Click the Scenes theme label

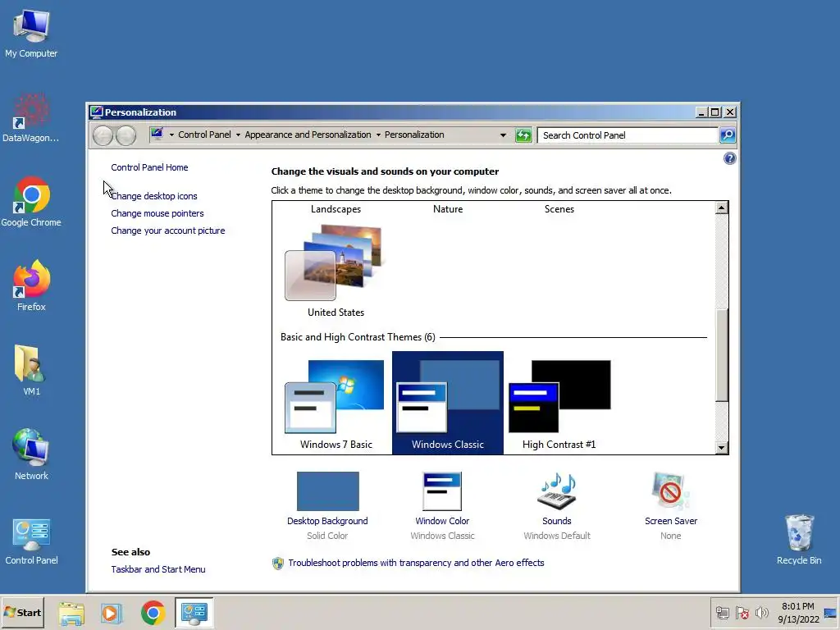click(x=559, y=209)
